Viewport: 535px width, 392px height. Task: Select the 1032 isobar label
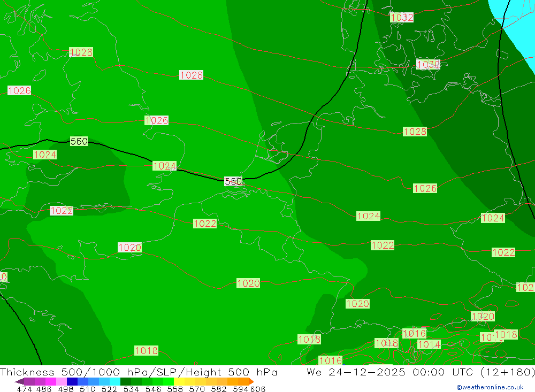click(x=402, y=18)
